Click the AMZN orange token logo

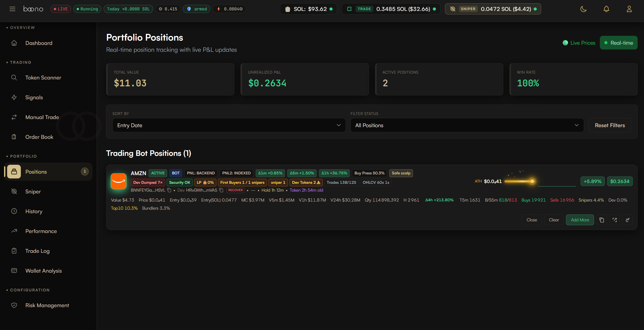119,181
